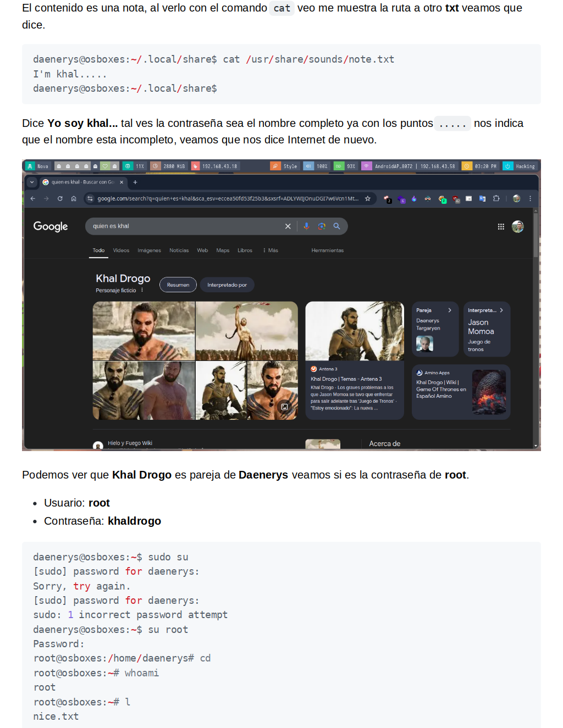Open a new browser tab
Viewport: 563px width, 728px height.
coord(135,182)
